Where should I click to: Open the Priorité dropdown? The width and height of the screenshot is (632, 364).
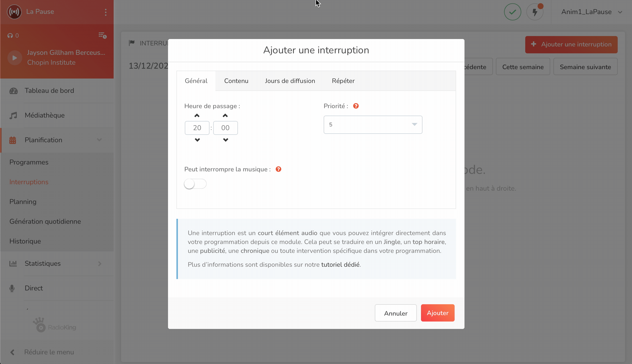click(x=373, y=124)
